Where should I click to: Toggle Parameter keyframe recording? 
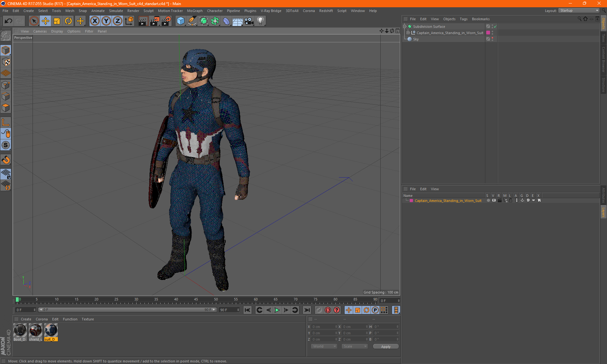(375, 310)
